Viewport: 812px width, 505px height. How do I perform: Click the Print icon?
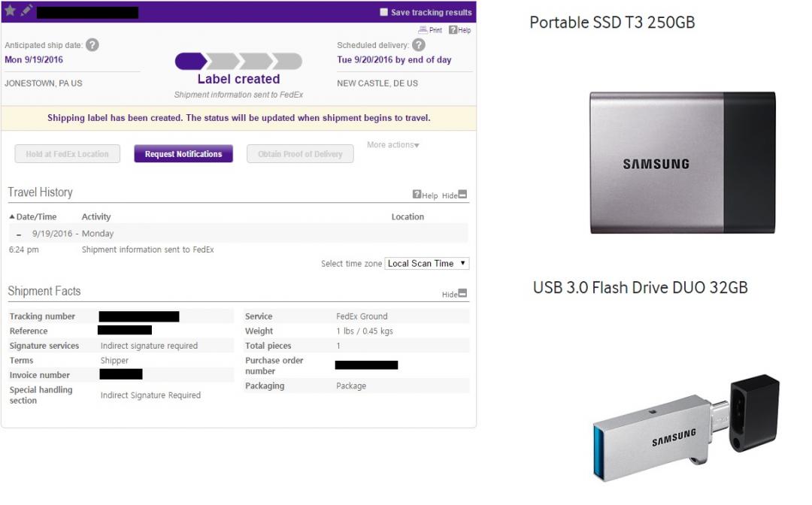[430, 30]
